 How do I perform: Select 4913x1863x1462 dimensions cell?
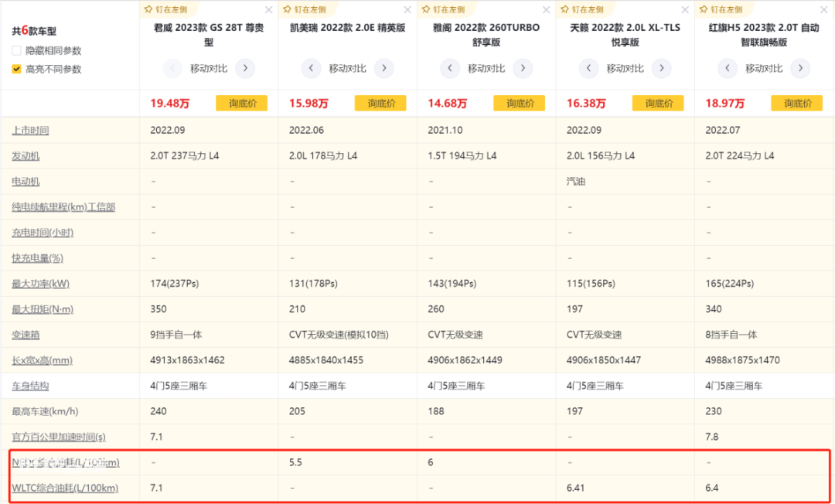coord(187,360)
